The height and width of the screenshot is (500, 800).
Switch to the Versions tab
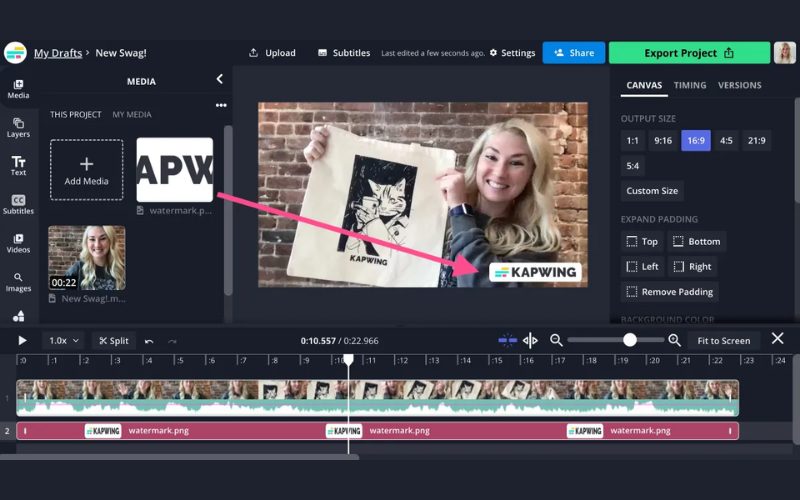click(739, 85)
